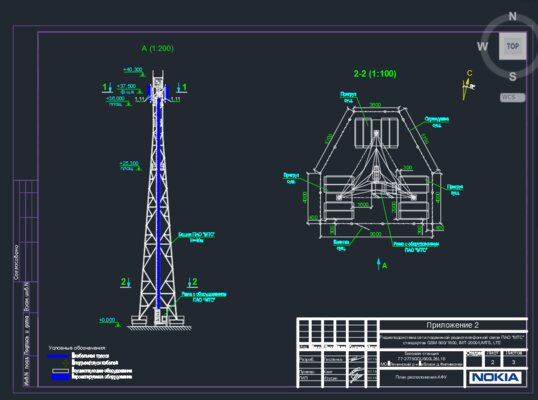Click the N compass letter on ViewCube
This screenshot has height=400, width=538.
click(512, 16)
